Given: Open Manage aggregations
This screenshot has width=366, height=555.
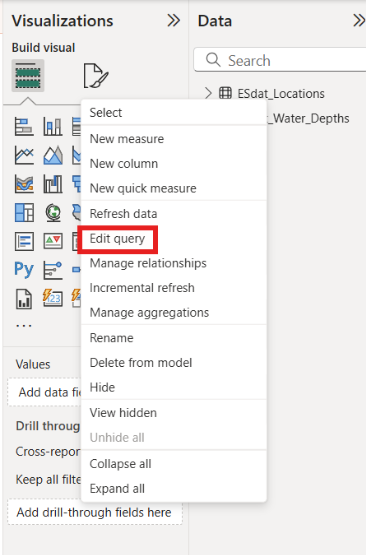Looking at the screenshot, I should point(173,313).
